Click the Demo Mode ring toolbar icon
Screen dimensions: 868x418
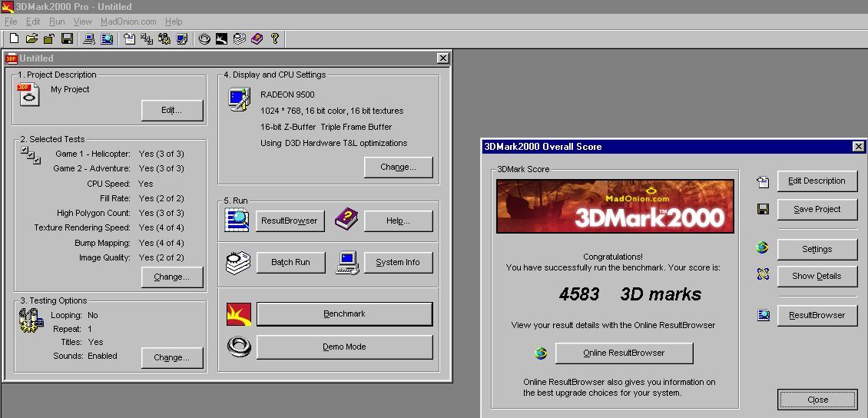[x=204, y=38]
